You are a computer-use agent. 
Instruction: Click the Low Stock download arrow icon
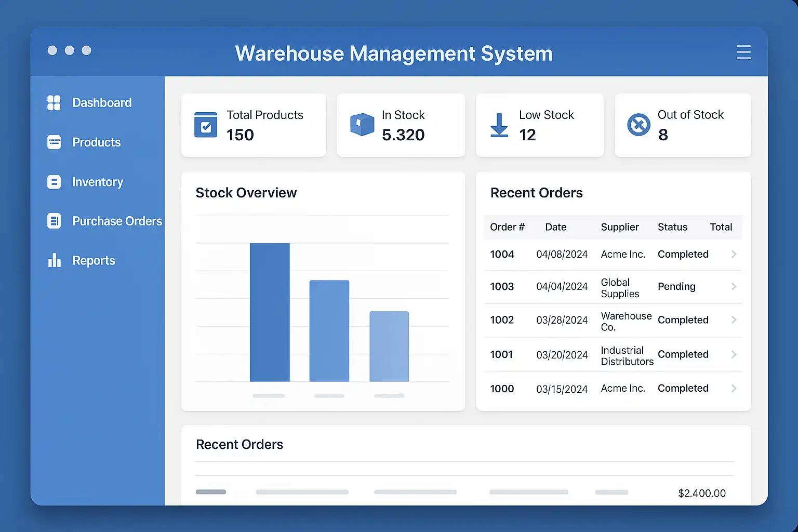(499, 125)
